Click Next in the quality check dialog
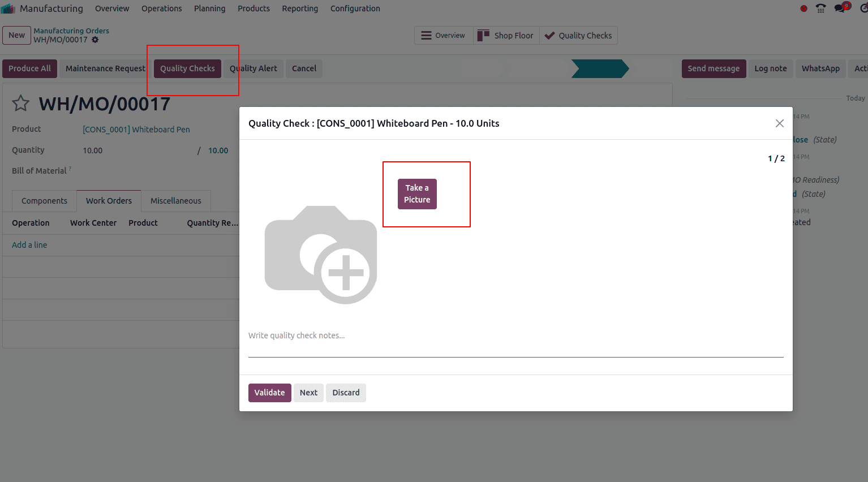 click(x=308, y=393)
